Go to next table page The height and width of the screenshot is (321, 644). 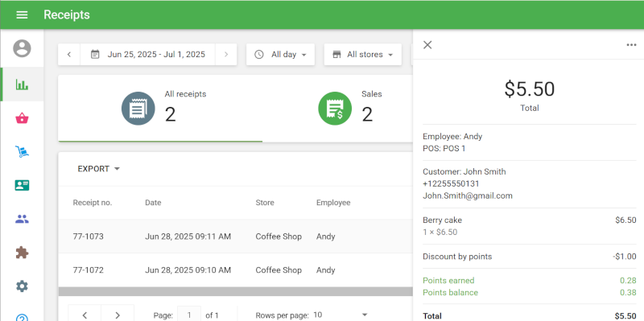pos(118,315)
